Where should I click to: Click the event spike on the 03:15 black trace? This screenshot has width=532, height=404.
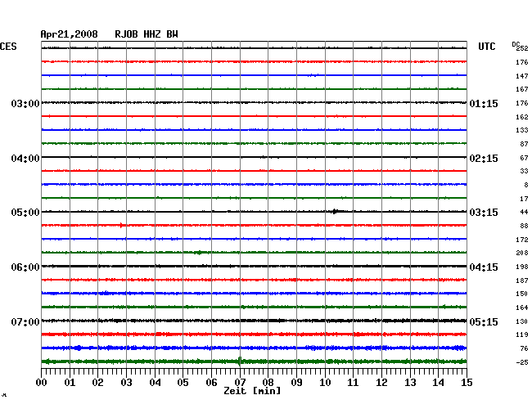tap(335, 212)
